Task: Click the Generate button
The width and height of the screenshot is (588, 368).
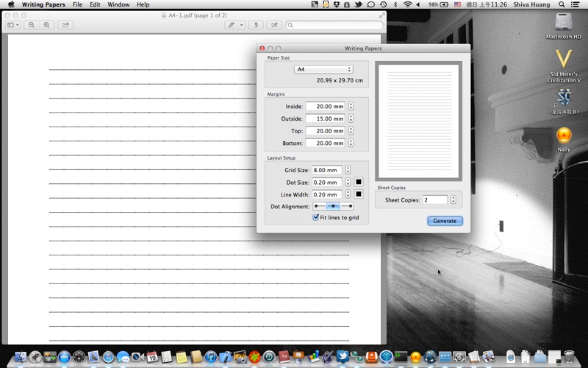Action: pyautogui.click(x=445, y=221)
